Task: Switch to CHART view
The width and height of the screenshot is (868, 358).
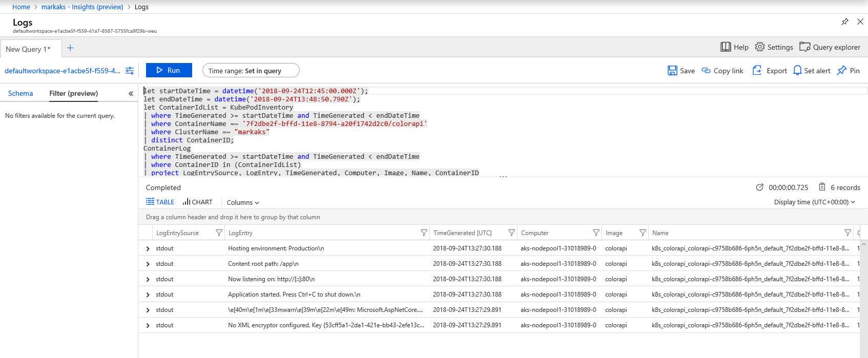Action: coord(197,202)
